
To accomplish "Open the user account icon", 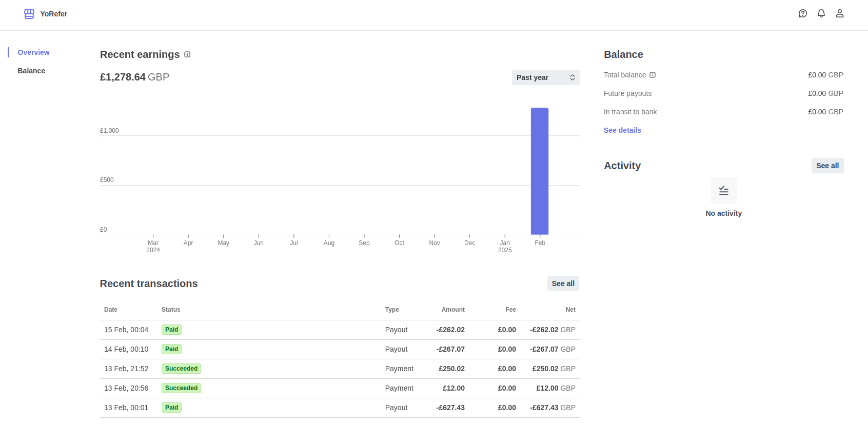I will [x=840, y=13].
